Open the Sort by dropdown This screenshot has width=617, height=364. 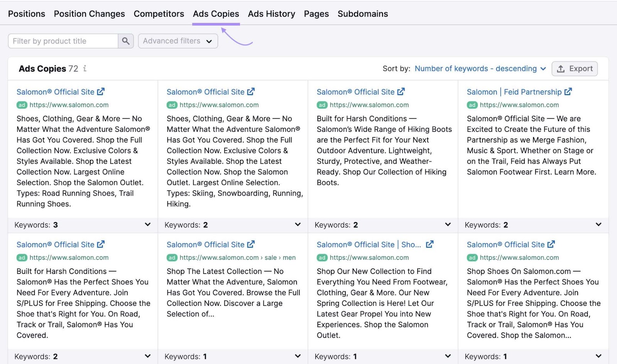coord(479,69)
